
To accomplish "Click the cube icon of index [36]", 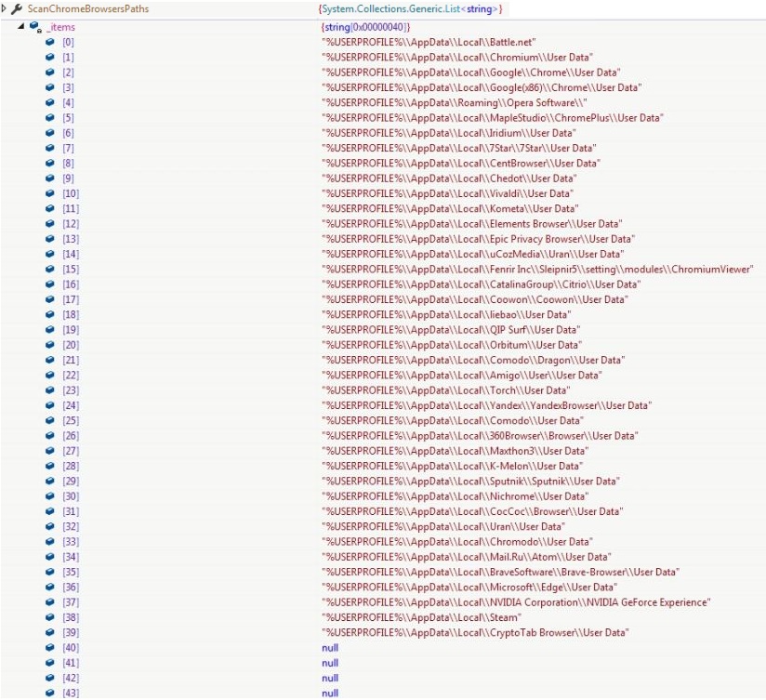I will [x=50, y=588].
